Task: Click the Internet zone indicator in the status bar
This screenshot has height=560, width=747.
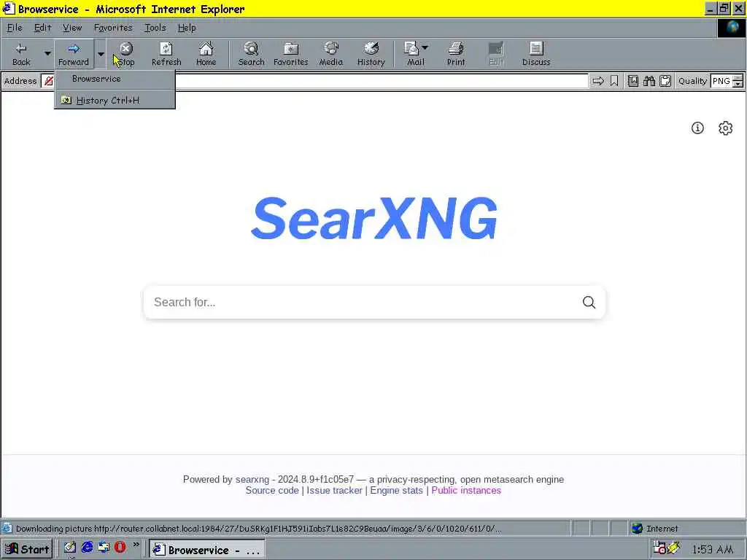Action: [687, 529]
